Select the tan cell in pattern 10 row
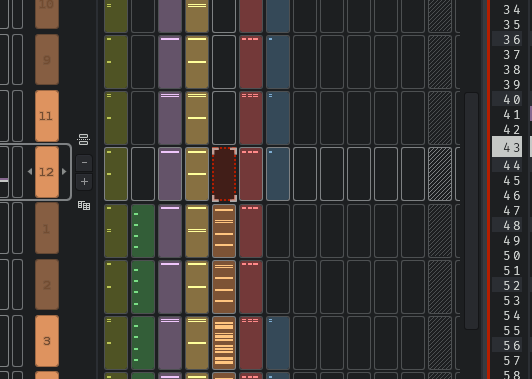The width and height of the screenshot is (532, 379). tap(197, 16)
